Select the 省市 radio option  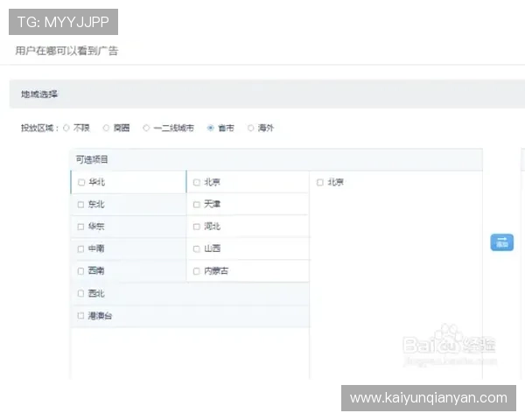[x=210, y=128]
